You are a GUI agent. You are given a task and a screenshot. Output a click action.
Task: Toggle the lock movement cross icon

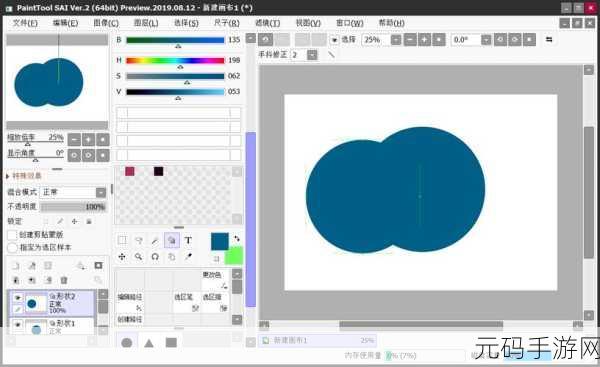[74, 221]
